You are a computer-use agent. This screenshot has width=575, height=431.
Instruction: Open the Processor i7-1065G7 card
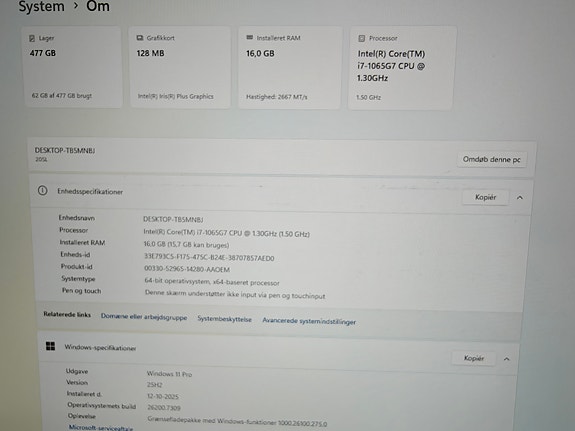[402, 68]
